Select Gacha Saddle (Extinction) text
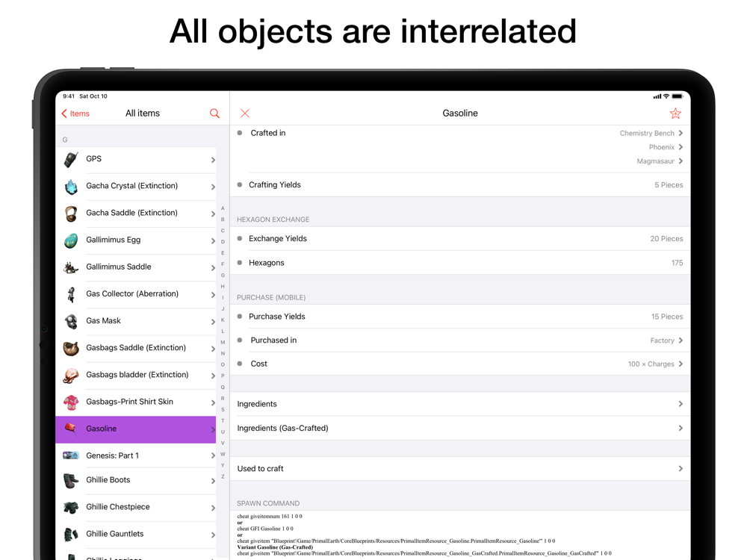Viewport: 747px width, 560px height. point(131,213)
